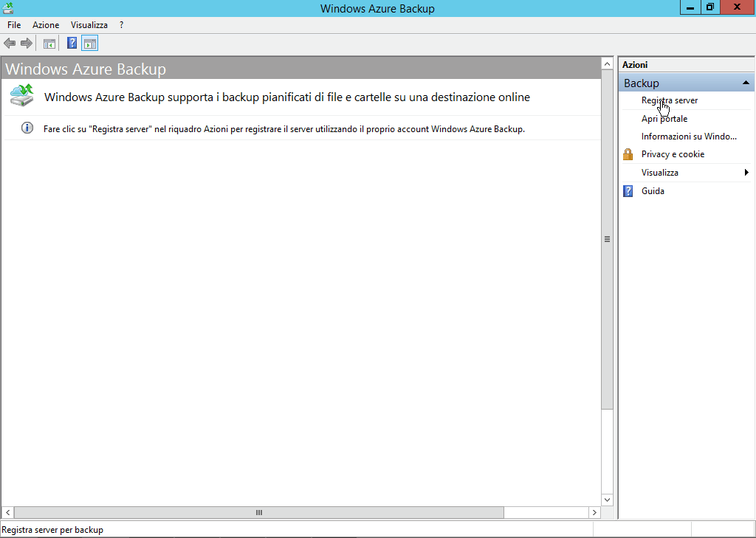
Task: Click Registra server action
Action: click(669, 100)
